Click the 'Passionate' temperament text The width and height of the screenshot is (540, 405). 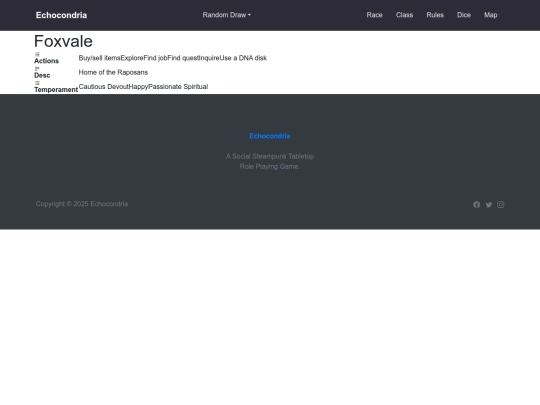point(165,86)
